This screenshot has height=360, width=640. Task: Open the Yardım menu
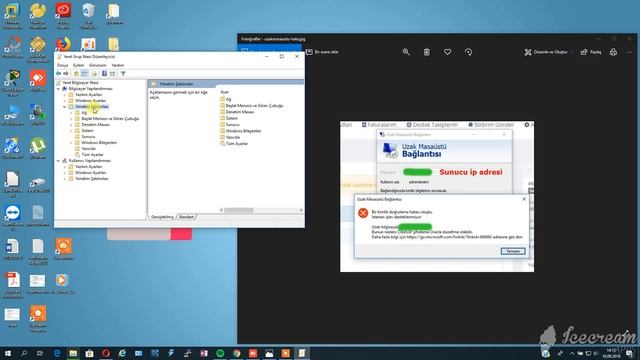pos(118,65)
